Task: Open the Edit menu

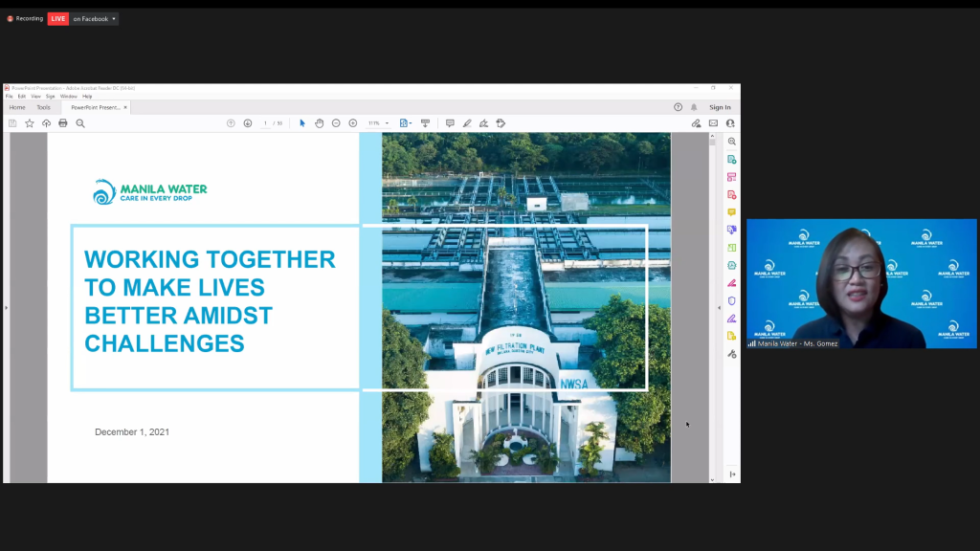Action: point(22,97)
